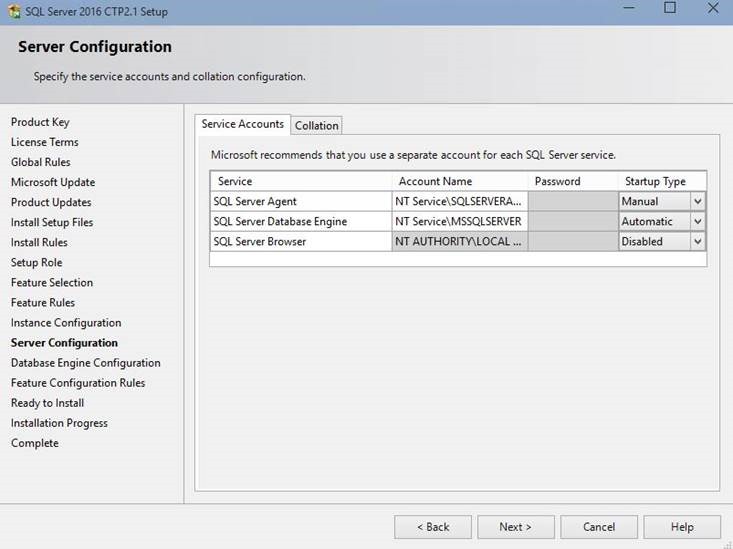Open Help for this setup page
This screenshot has height=549, width=733.
(682, 527)
